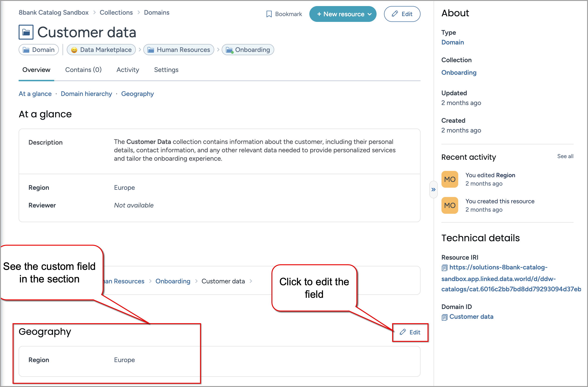Open the Settings tab

point(166,70)
